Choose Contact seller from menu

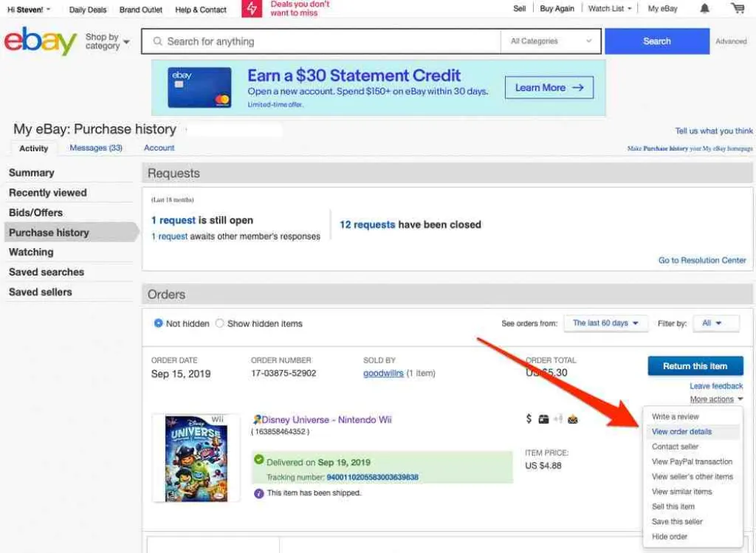coord(675,447)
